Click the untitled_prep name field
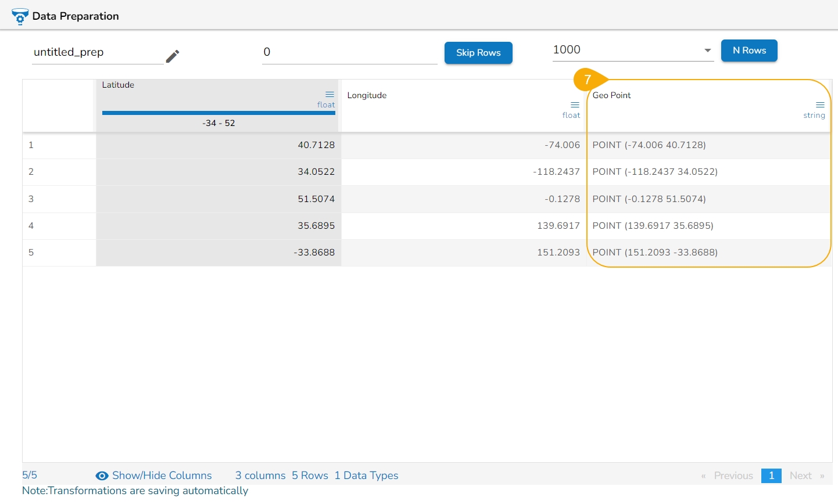 point(97,52)
